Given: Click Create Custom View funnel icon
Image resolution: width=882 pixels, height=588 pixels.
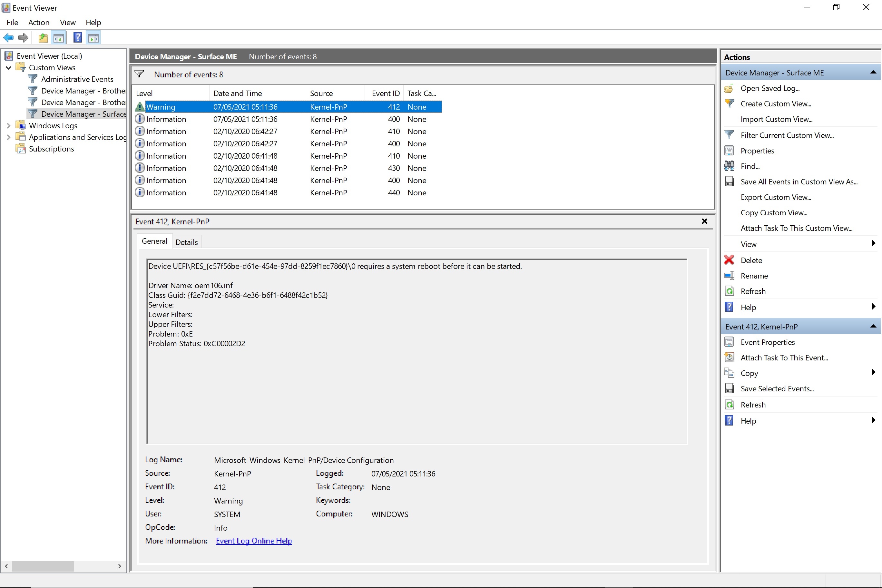Looking at the screenshot, I should [x=729, y=104].
